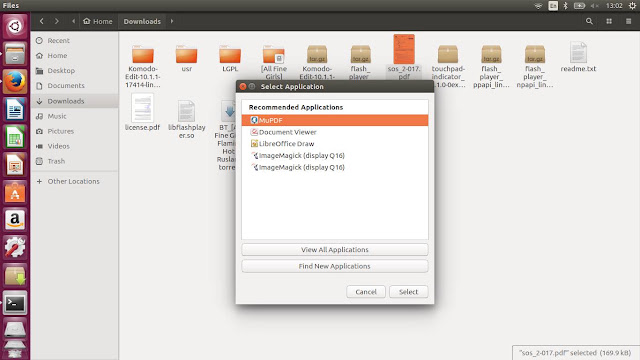Select the flash_player_ppapi archive
The image size is (640, 360).
click(x=491, y=67)
